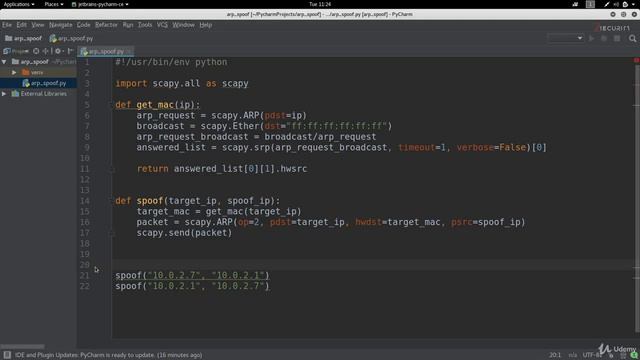Open the Window menu
The width and height of the screenshot is (640, 360).
(x=183, y=25)
